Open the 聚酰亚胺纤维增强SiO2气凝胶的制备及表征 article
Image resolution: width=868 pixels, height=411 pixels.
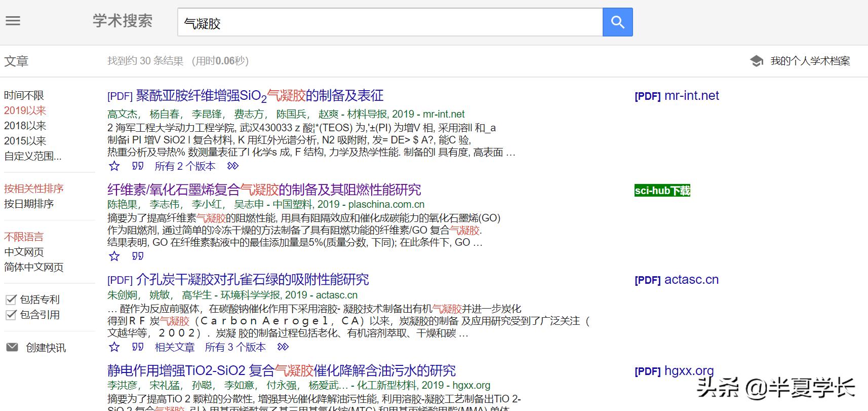260,96
